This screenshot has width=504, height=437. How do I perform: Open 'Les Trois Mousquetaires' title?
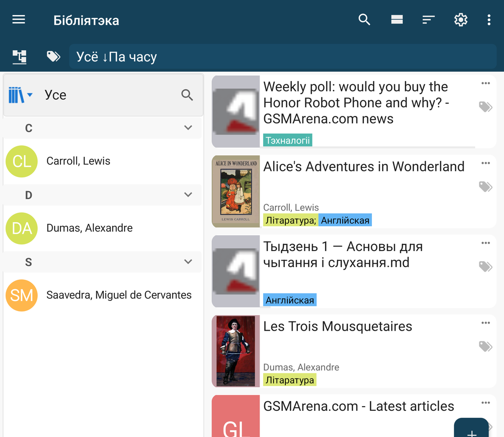tap(338, 327)
